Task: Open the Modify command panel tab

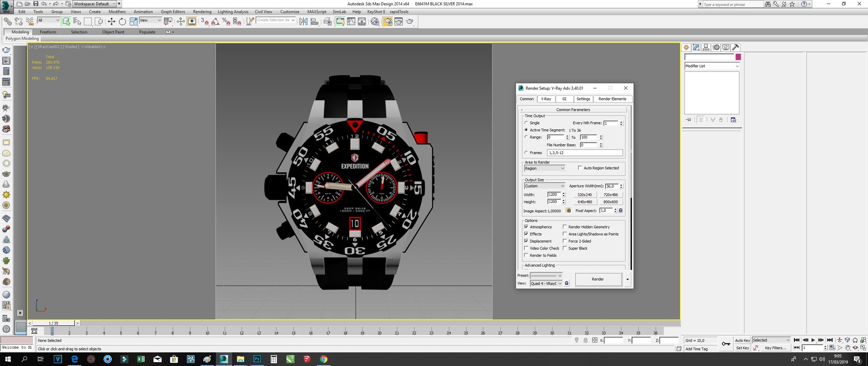Action: 696,47
